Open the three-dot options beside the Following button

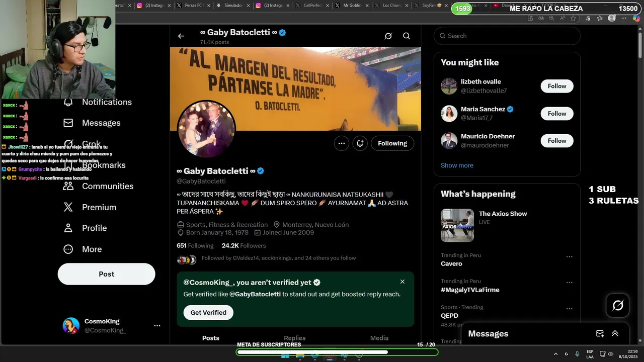342,143
